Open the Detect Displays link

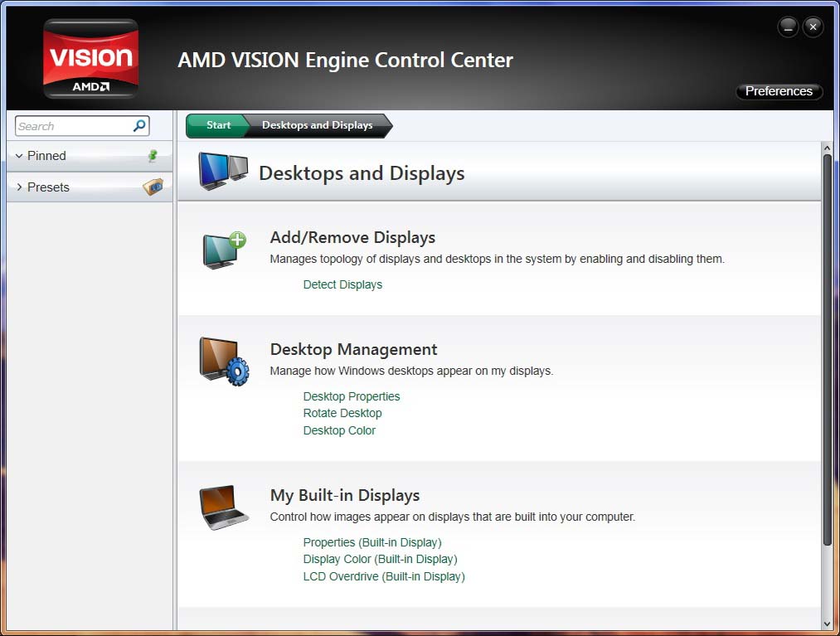342,284
